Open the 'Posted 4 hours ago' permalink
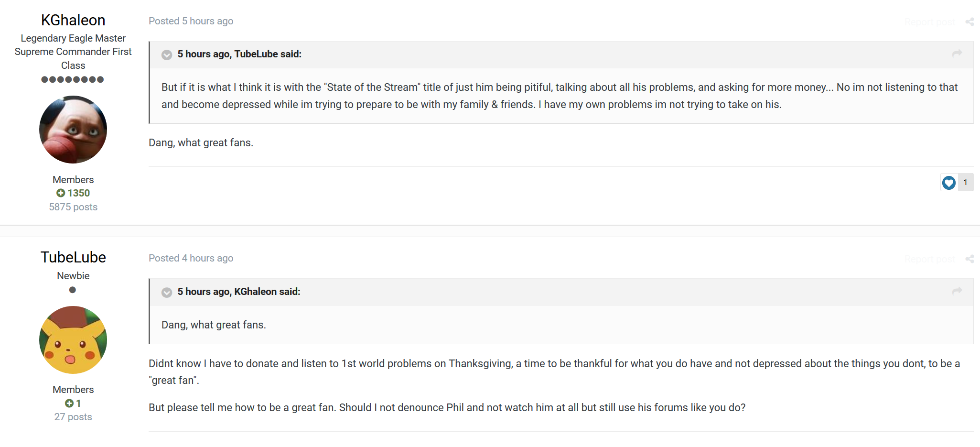The height and width of the screenshot is (447, 980). (x=191, y=258)
